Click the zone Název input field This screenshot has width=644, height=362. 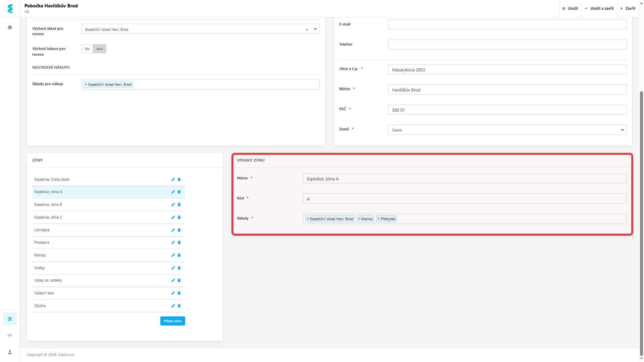(x=465, y=178)
